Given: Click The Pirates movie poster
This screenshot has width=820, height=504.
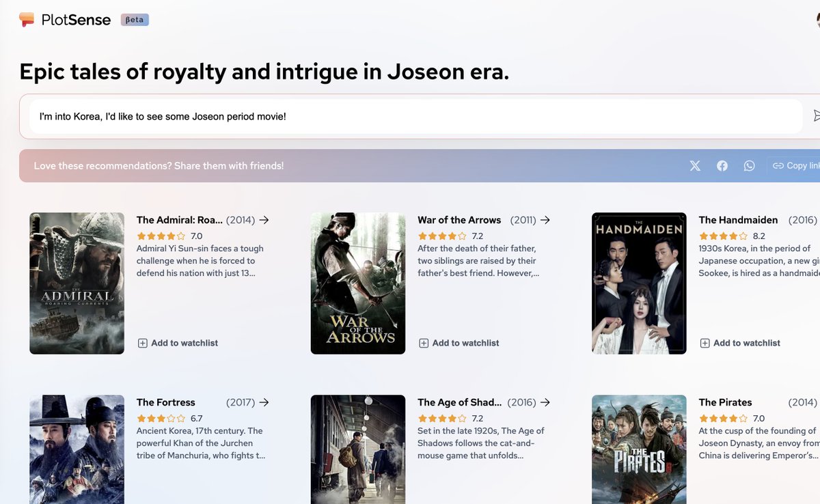Looking at the screenshot, I should (639, 449).
